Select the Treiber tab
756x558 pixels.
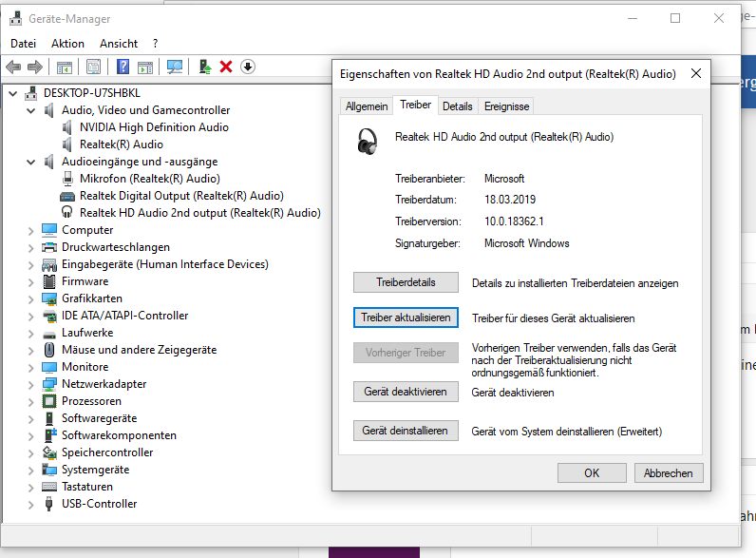pos(416,105)
